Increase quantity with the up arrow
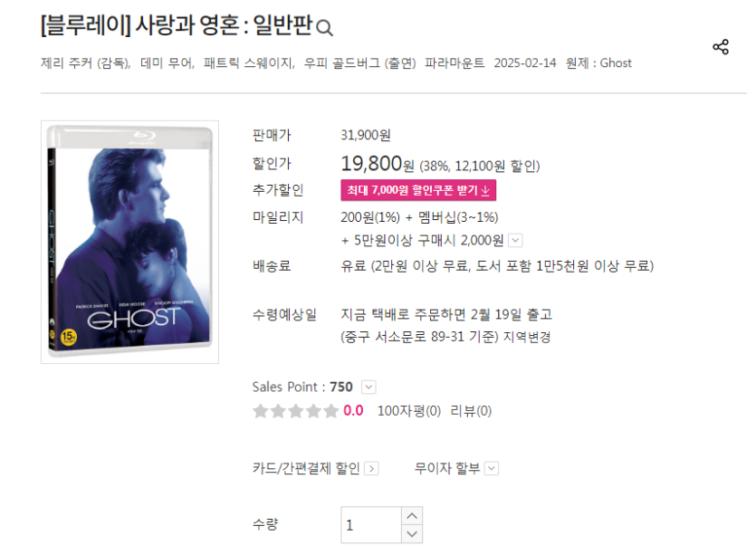Image resolution: width=756 pixels, height=555 pixels. pyautogui.click(x=412, y=516)
